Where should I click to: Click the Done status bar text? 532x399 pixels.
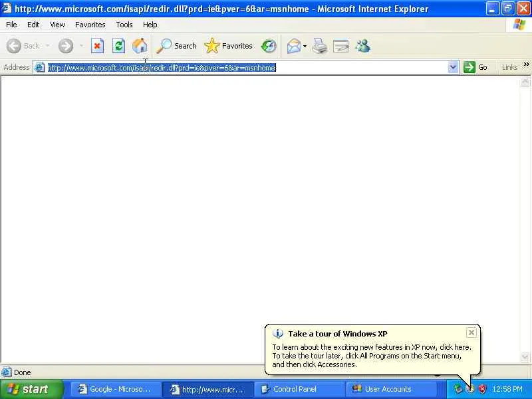pos(23,372)
